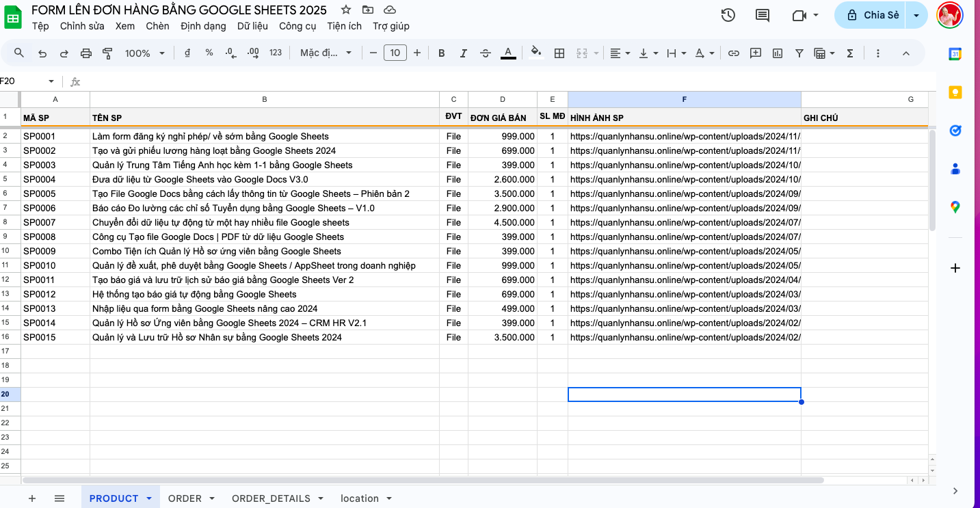Toggle italic formatting
The image size is (980, 508).
click(464, 53)
